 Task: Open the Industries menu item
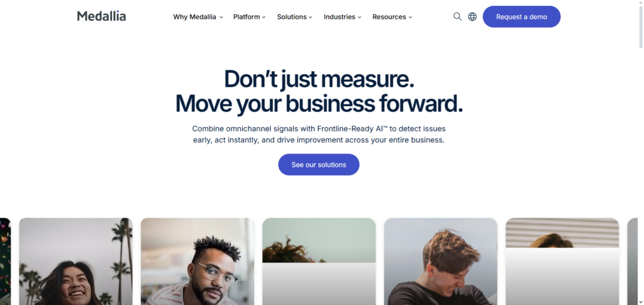[339, 17]
